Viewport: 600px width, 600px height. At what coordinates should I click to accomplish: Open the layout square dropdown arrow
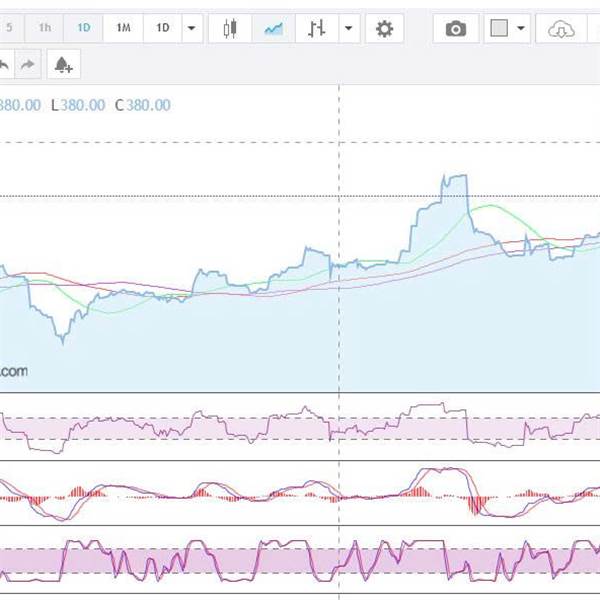521,29
